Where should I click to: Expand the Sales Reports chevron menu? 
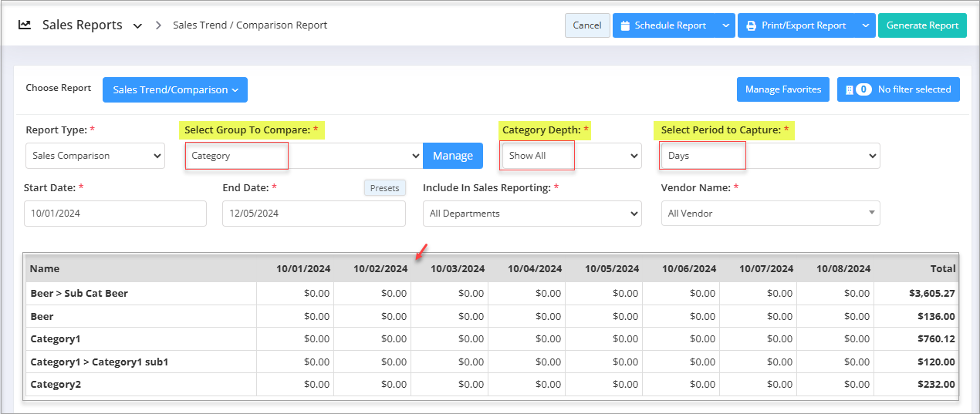click(137, 25)
